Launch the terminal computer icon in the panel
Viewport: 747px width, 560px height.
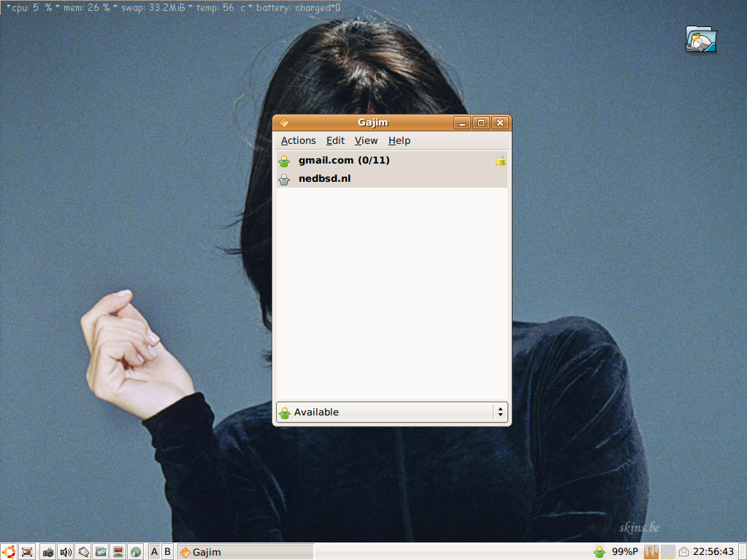coord(118,552)
